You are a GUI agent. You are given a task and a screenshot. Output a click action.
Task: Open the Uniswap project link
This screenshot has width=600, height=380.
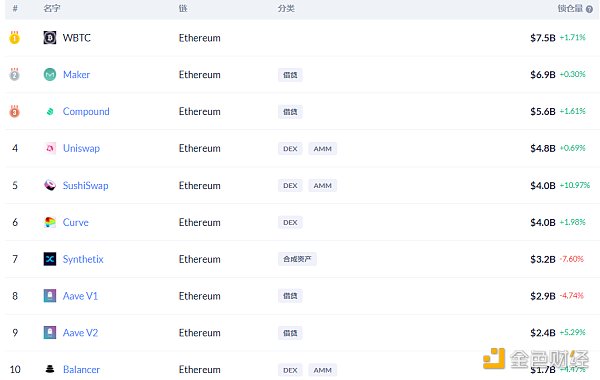pos(81,148)
